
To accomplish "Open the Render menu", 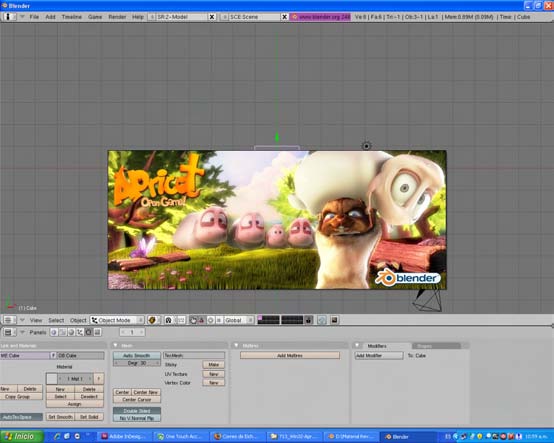I will coord(117,17).
